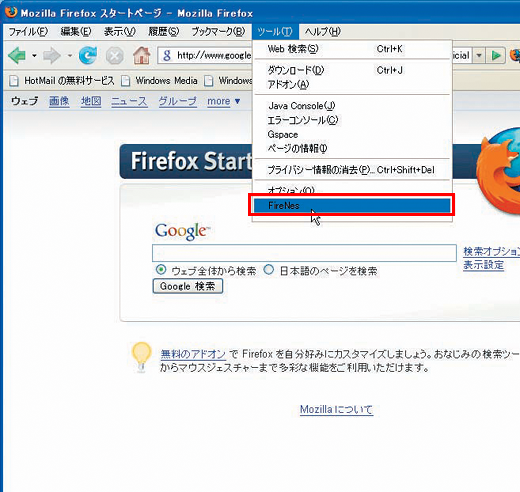Expand the more dropdown link
This screenshot has width=520, height=492.
(223, 101)
